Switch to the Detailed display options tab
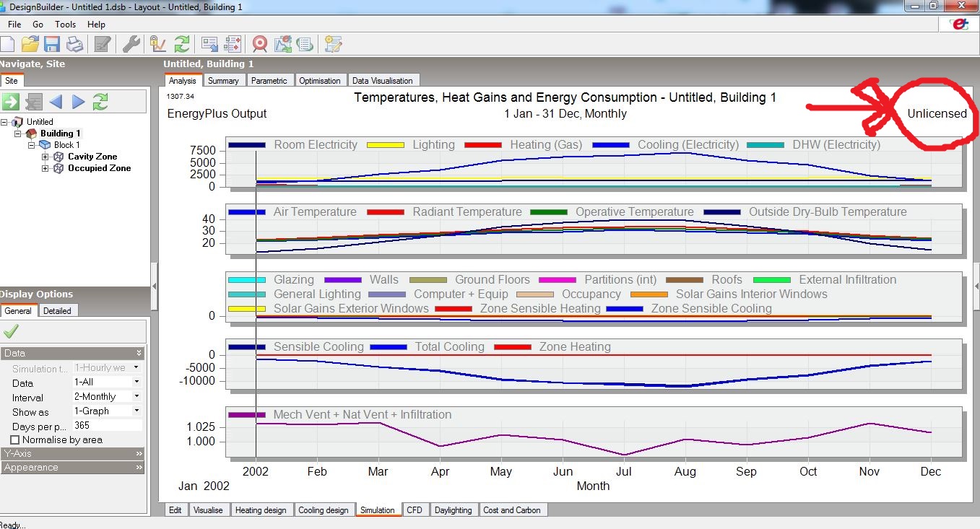 57,311
